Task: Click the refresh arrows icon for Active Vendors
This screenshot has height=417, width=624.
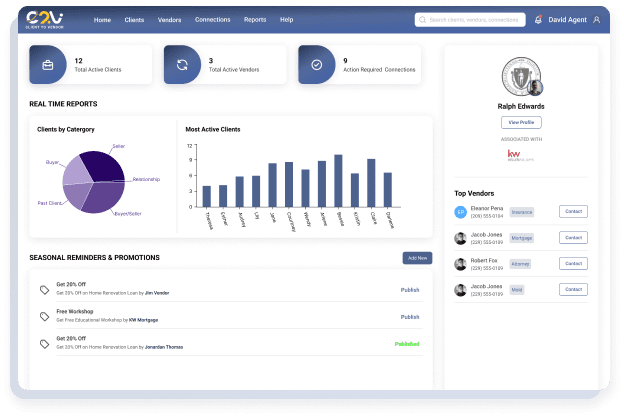Action: coord(182,65)
